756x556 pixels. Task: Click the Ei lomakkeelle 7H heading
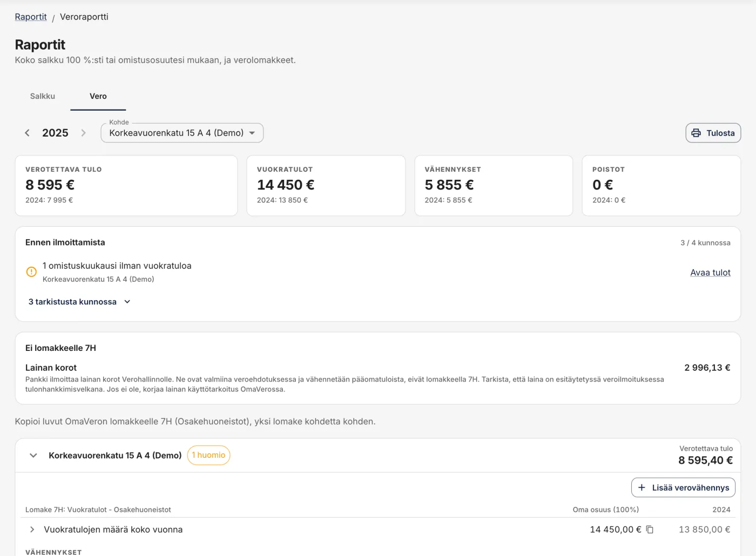click(x=60, y=348)
